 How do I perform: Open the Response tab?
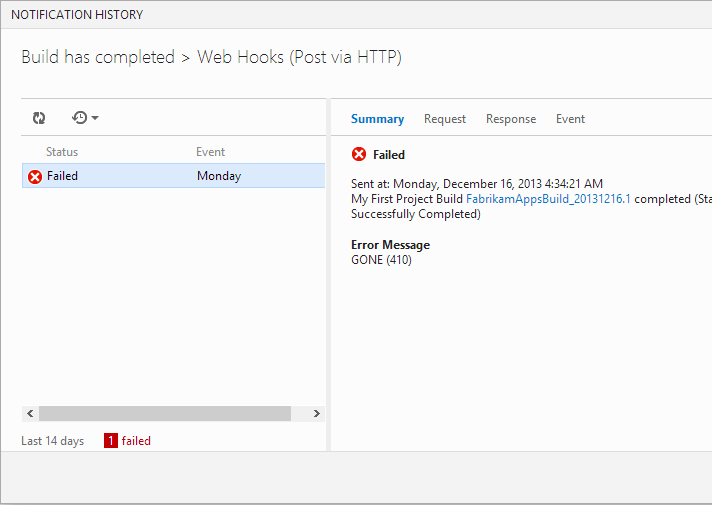(x=511, y=119)
